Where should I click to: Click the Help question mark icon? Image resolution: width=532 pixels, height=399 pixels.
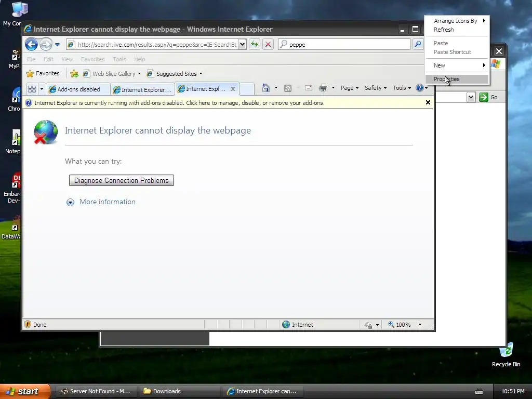[420, 88]
